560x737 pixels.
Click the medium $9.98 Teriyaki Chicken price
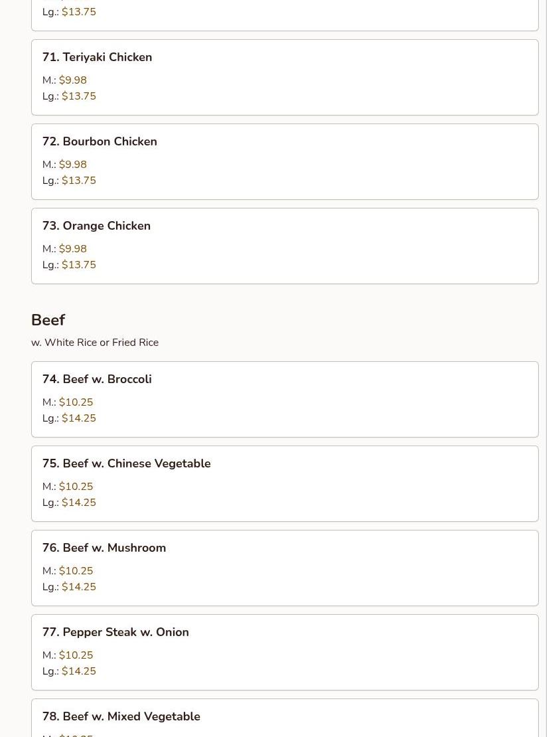coord(72,80)
